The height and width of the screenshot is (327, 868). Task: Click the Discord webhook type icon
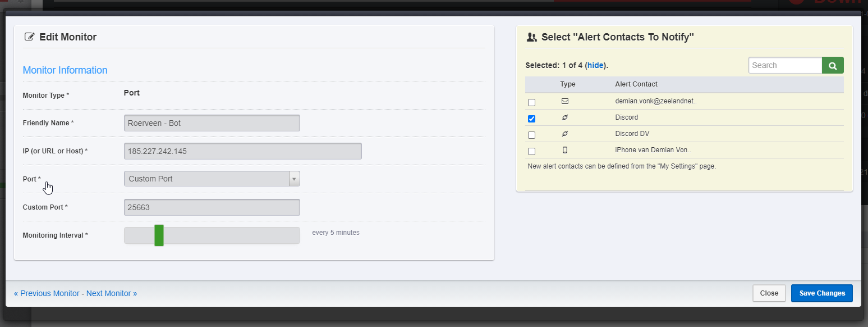[x=565, y=118]
